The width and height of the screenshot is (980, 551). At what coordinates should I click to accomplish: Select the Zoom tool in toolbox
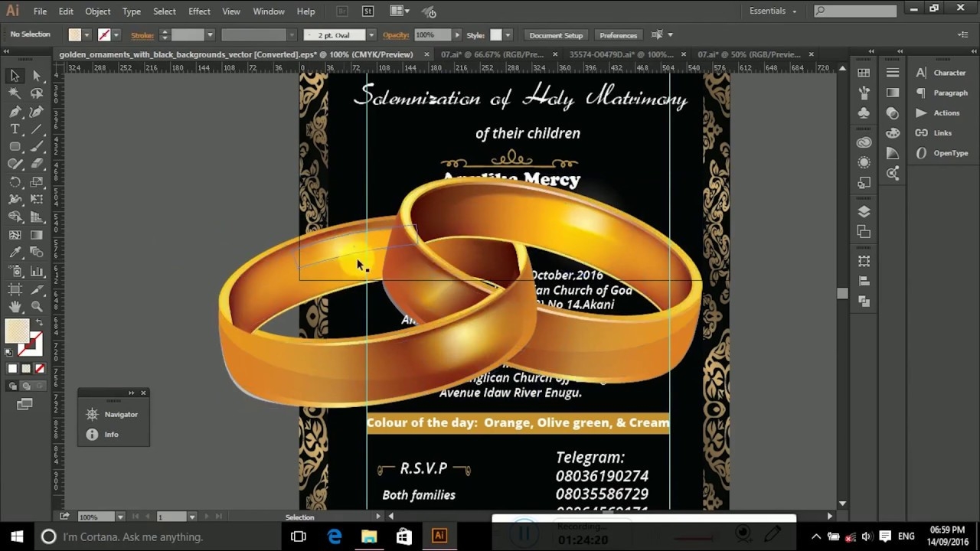[36, 307]
